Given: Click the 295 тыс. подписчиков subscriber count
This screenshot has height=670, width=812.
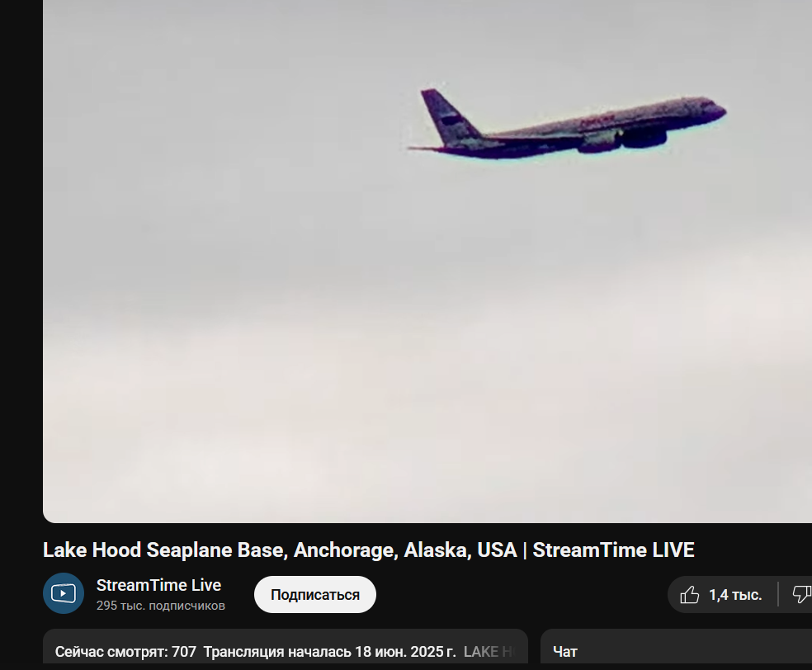Looking at the screenshot, I should 161,606.
